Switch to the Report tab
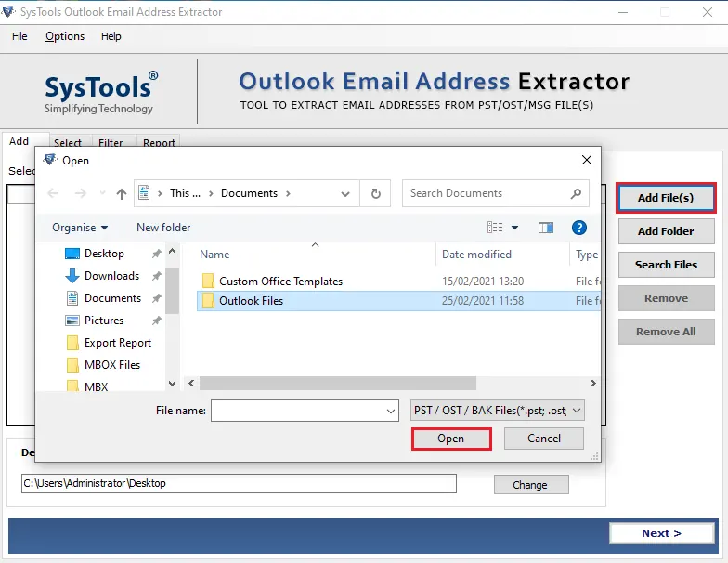Viewport: 728px width, 563px height. click(159, 142)
